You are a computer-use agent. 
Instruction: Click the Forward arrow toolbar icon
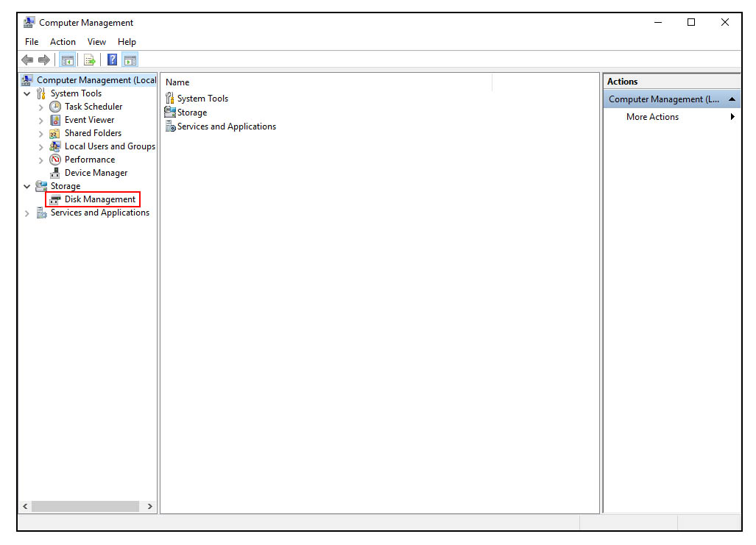(x=44, y=60)
